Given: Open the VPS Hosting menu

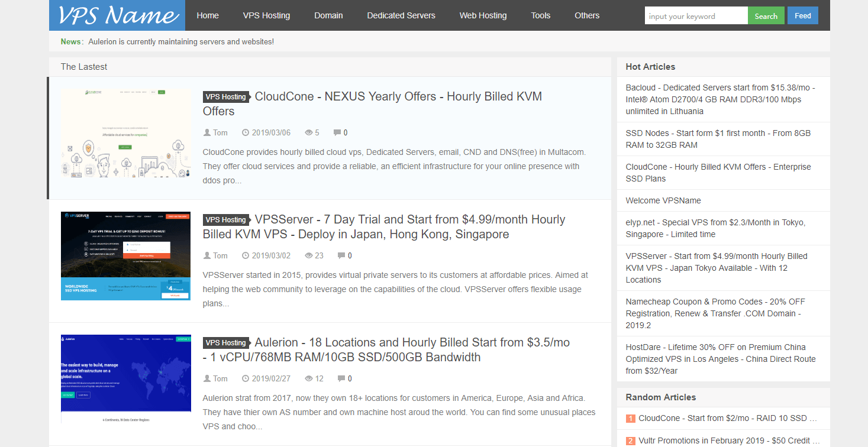Looking at the screenshot, I should pyautogui.click(x=266, y=15).
